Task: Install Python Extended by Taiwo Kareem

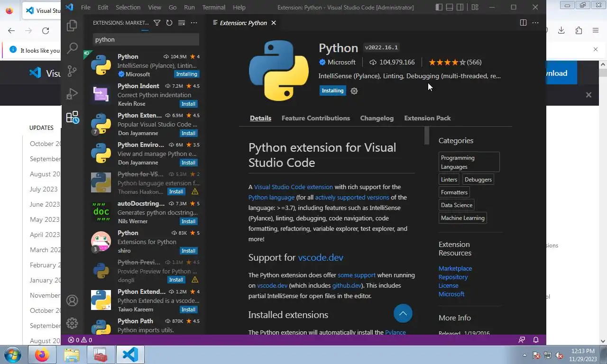Action: (x=188, y=309)
